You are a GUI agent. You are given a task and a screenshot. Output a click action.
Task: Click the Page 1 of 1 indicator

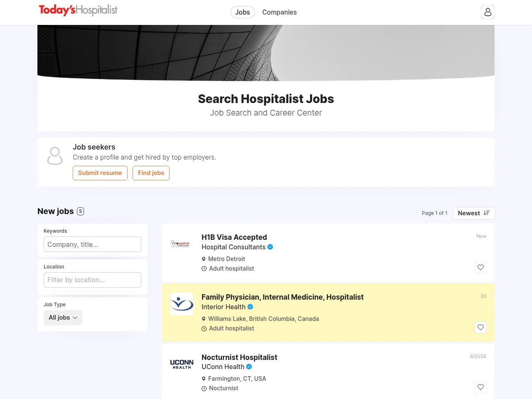coord(434,213)
